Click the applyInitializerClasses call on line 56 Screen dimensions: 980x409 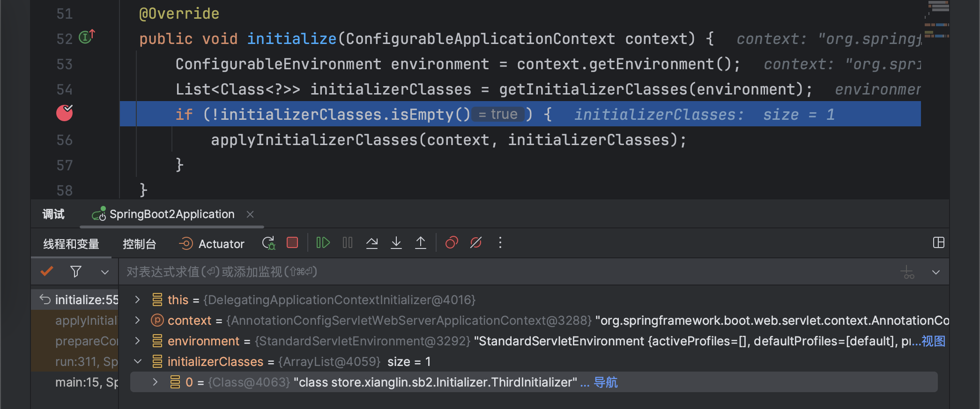click(314, 140)
